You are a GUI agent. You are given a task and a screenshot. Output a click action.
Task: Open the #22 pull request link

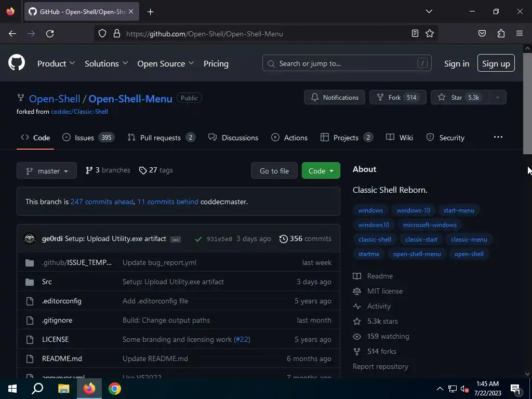tap(242, 340)
